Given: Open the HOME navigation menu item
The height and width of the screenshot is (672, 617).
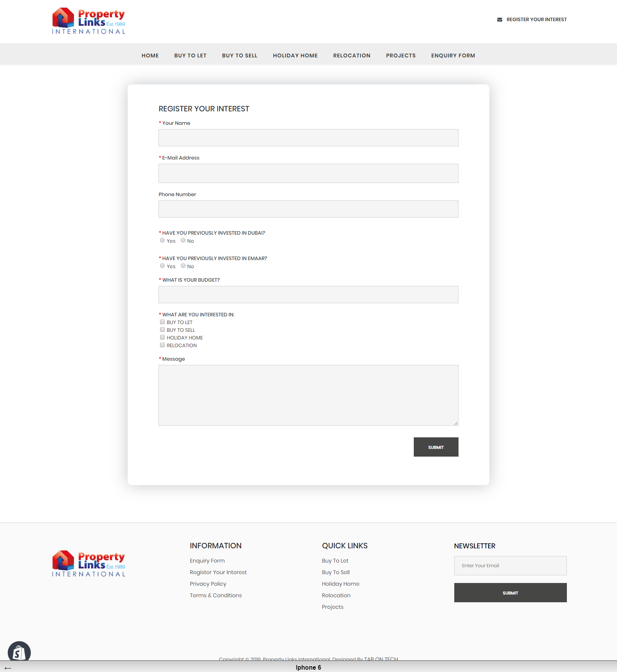Looking at the screenshot, I should tap(150, 55).
